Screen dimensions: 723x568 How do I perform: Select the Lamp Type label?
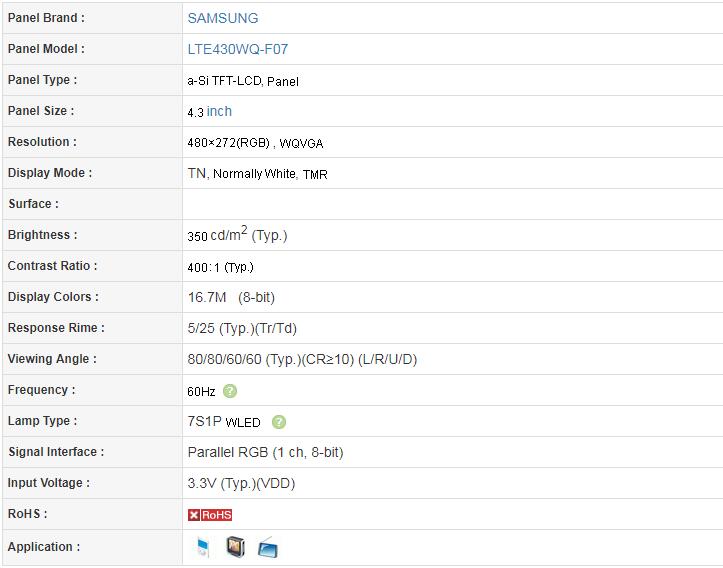coord(42,421)
